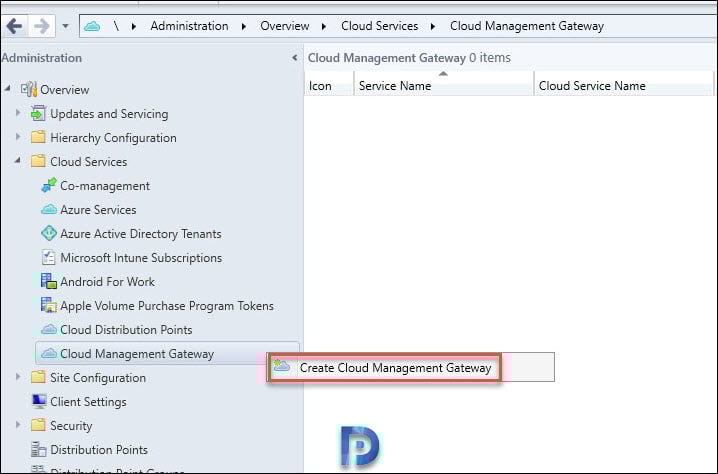718x474 pixels.
Task: Select Security tree item
Action: tap(71, 426)
